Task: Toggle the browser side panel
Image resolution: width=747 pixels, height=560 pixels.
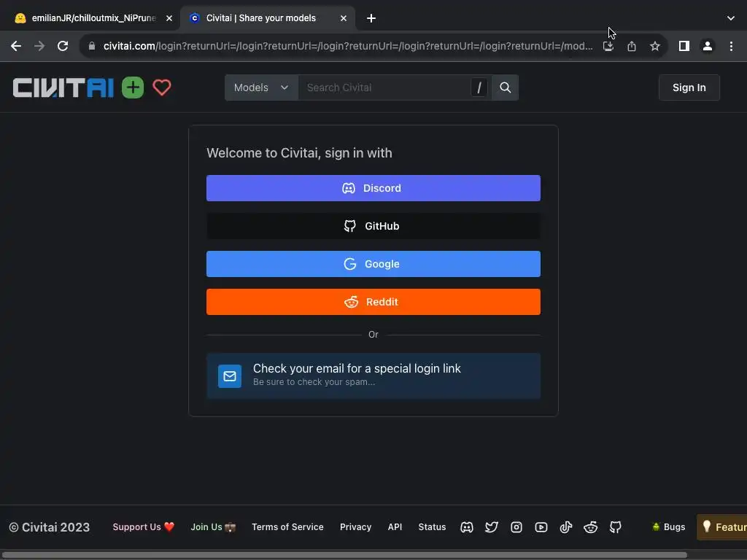Action: pyautogui.click(x=684, y=46)
